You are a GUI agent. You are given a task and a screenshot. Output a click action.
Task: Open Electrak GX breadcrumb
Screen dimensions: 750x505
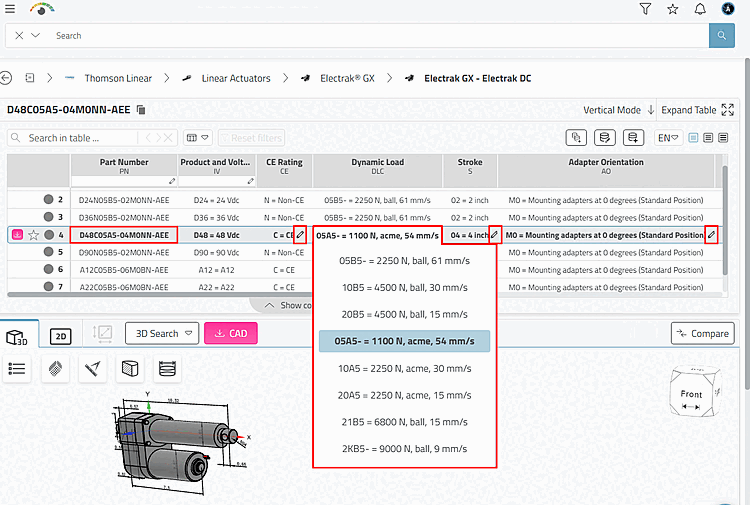tap(347, 78)
